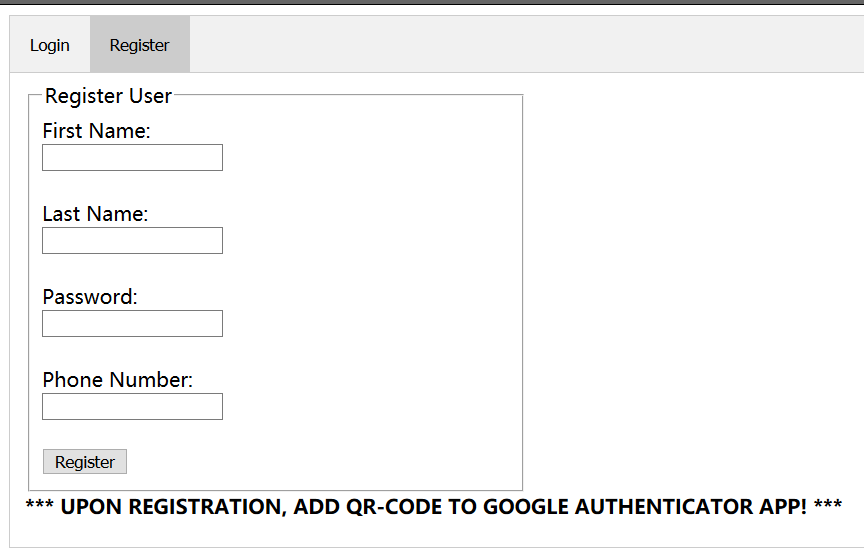This screenshot has width=864, height=557.
Task: Click into the Last Name text box
Action: (132, 241)
